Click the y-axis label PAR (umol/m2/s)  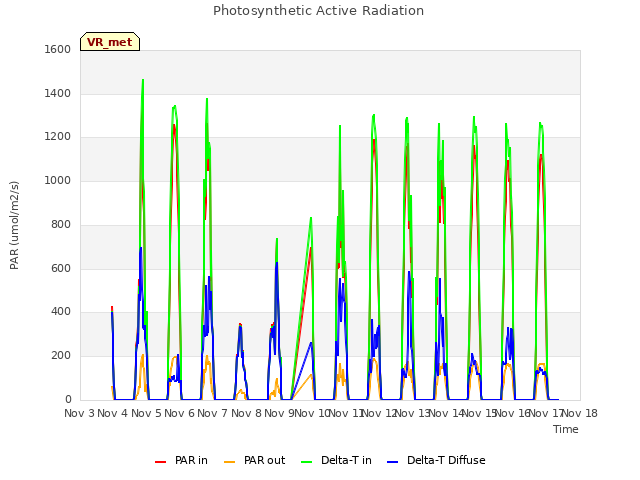14,225
